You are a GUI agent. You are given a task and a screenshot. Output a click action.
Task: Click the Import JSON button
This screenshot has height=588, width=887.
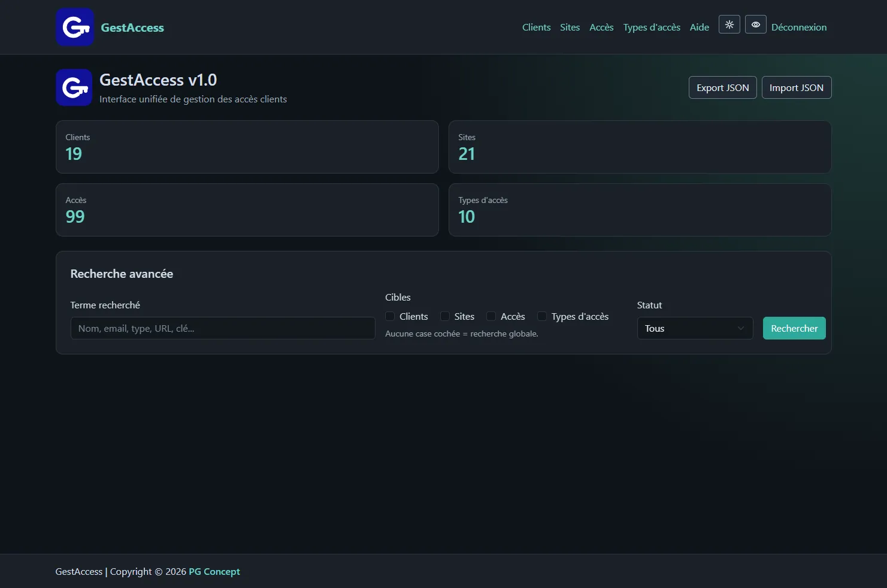(796, 87)
